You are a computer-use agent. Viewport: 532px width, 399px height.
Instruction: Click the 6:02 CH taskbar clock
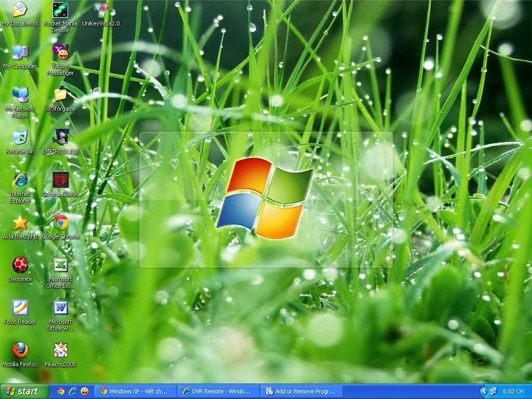click(513, 392)
